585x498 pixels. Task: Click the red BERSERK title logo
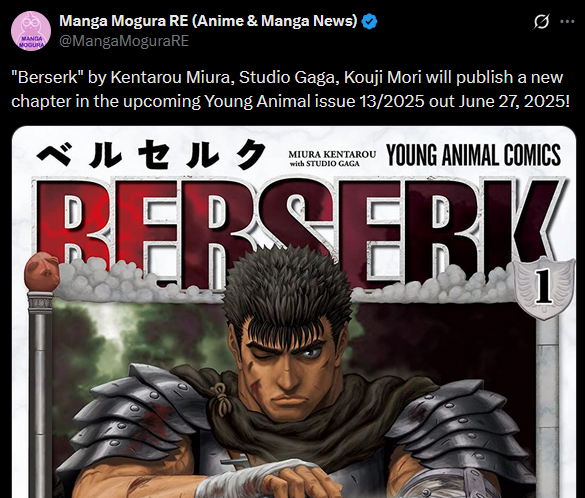[298, 233]
